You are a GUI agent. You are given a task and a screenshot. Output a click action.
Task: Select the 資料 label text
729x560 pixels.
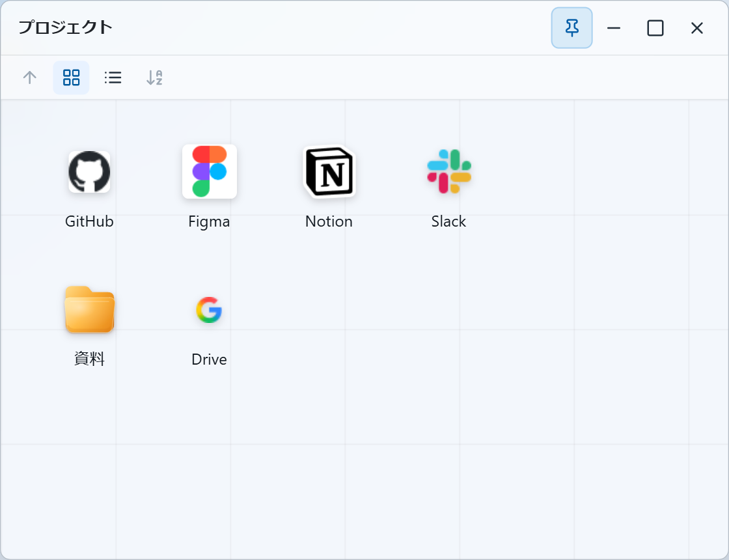[89, 359]
